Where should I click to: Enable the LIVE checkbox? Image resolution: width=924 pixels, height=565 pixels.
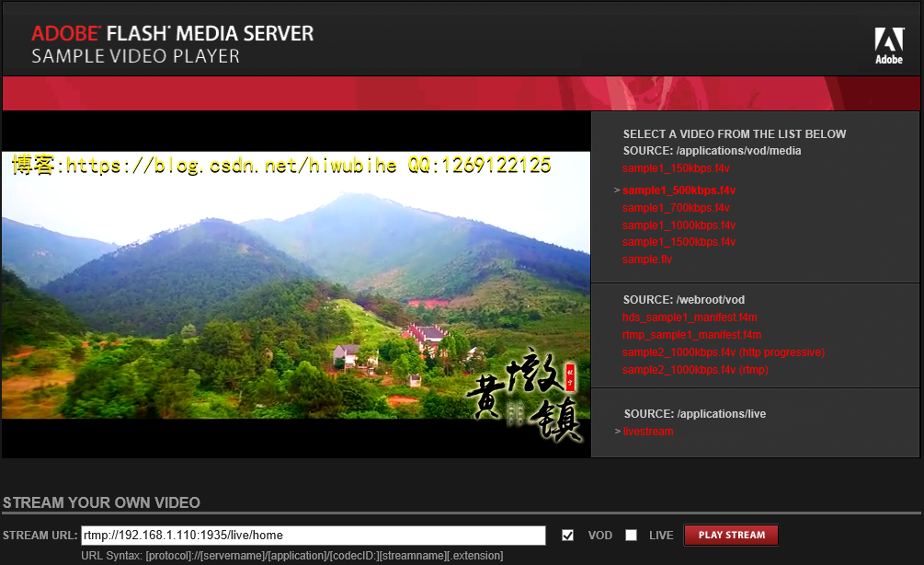pyautogui.click(x=632, y=535)
